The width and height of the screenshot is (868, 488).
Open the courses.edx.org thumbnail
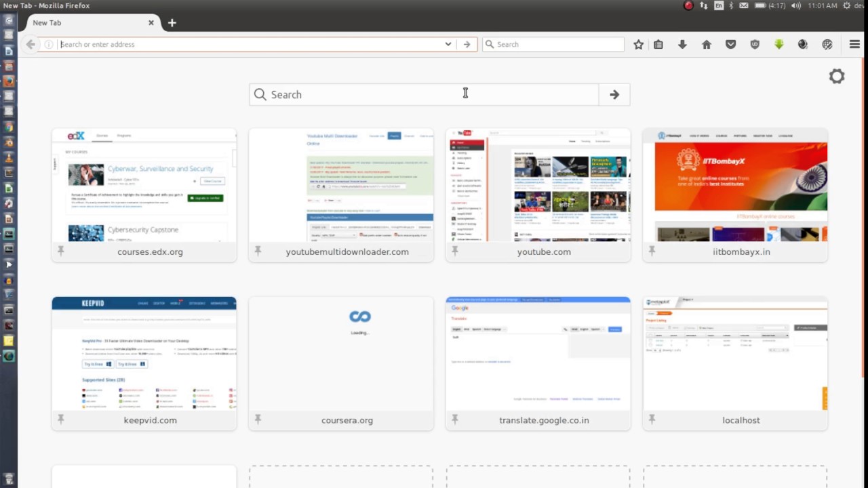pos(144,185)
